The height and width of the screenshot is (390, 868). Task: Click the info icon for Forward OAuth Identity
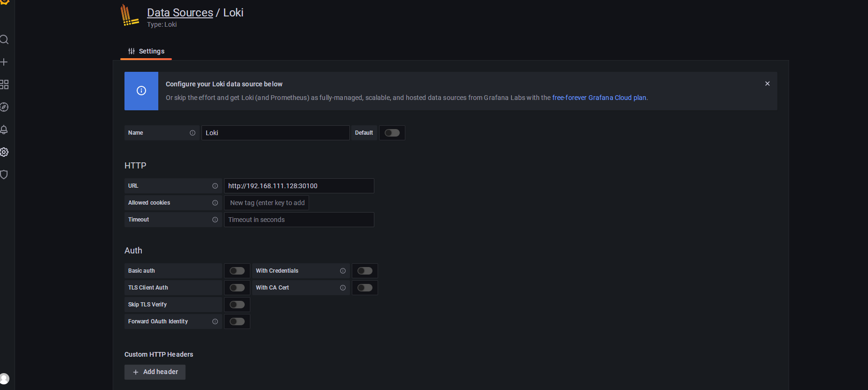[x=215, y=321]
